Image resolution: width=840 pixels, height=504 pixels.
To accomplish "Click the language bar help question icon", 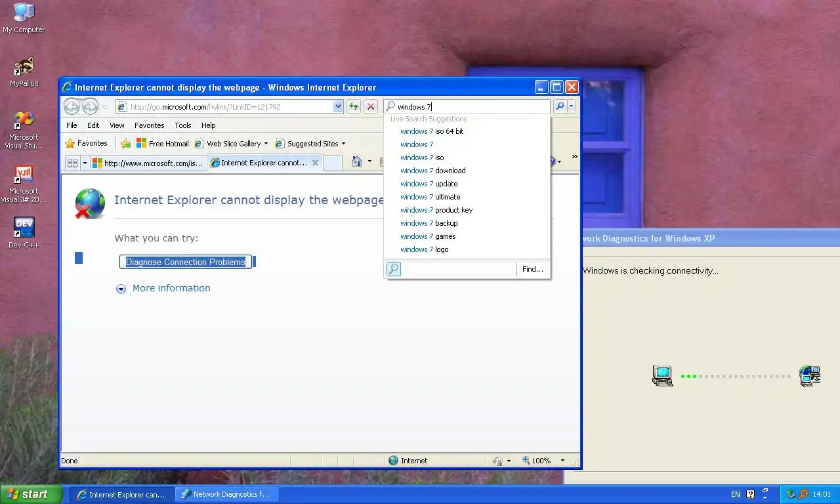I will pos(751,494).
